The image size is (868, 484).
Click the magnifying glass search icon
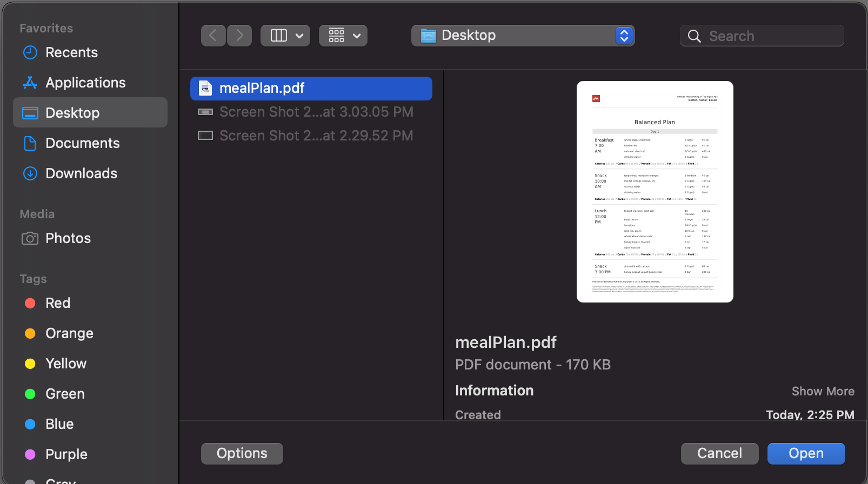[695, 36]
